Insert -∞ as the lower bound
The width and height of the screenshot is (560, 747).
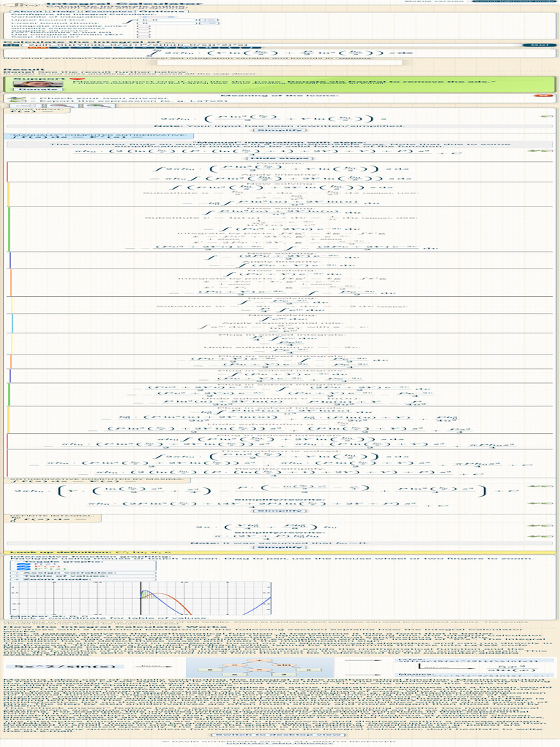click(209, 23)
